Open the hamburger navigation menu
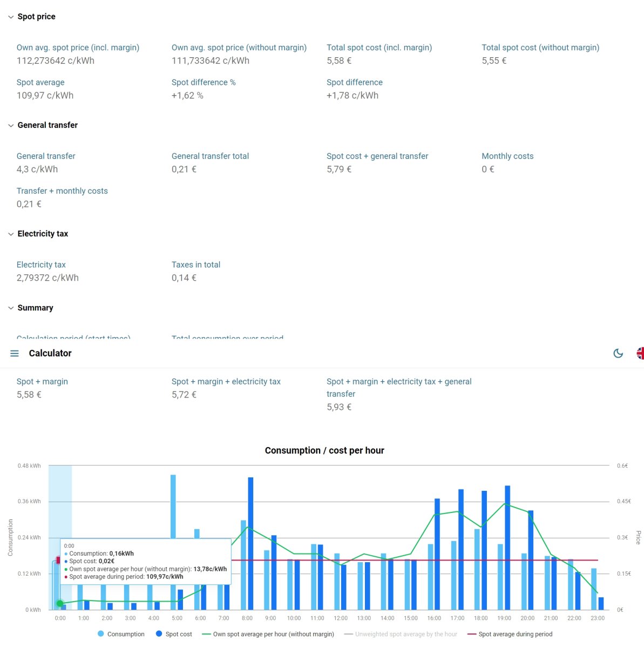The image size is (644, 648). click(x=15, y=353)
